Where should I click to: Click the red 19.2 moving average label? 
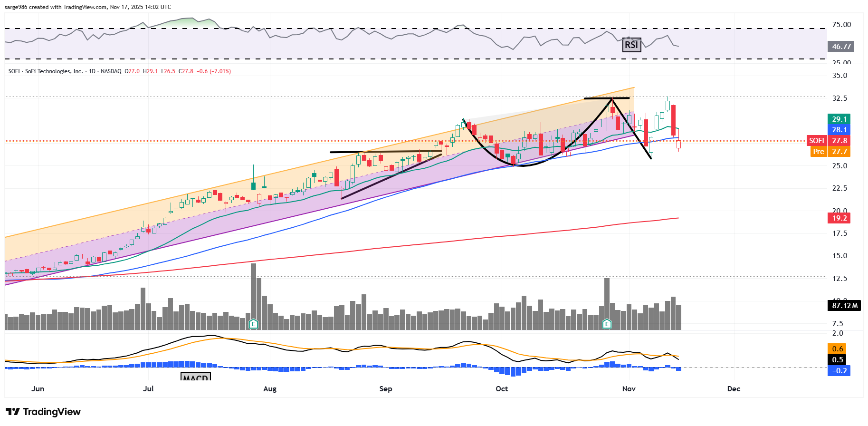pos(839,218)
